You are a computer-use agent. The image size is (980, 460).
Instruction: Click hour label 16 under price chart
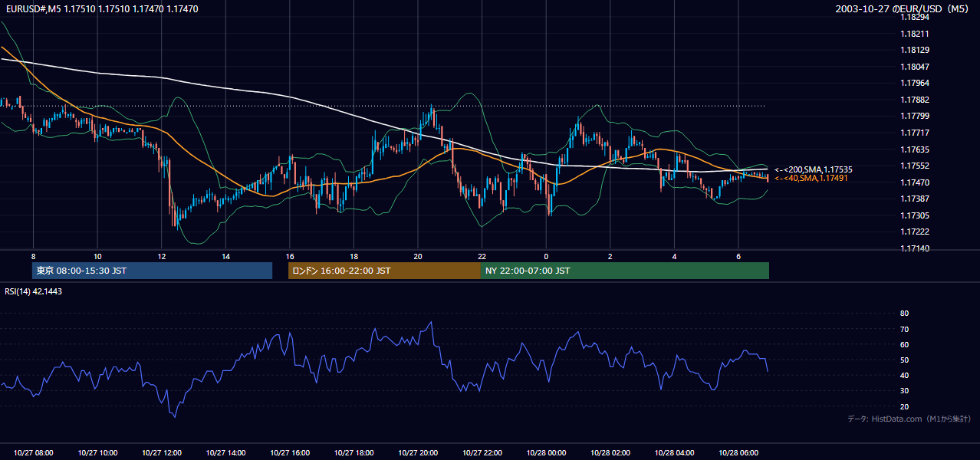pos(290,256)
